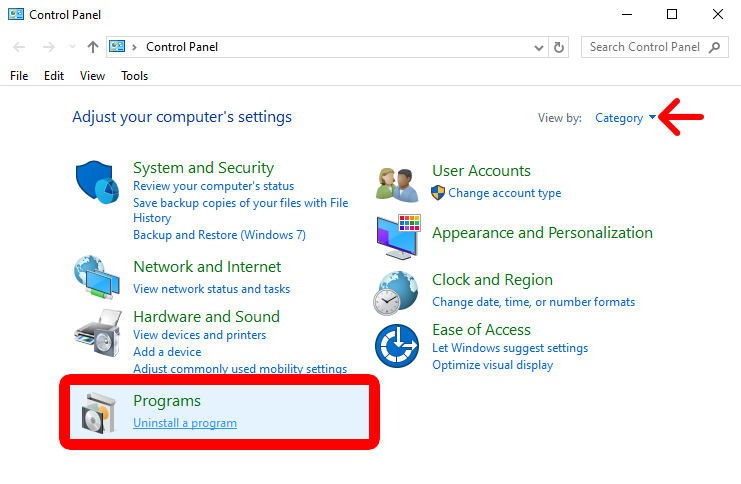The width and height of the screenshot is (741, 484).
Task: Open the View by Category dropdown
Action: pyautogui.click(x=625, y=118)
